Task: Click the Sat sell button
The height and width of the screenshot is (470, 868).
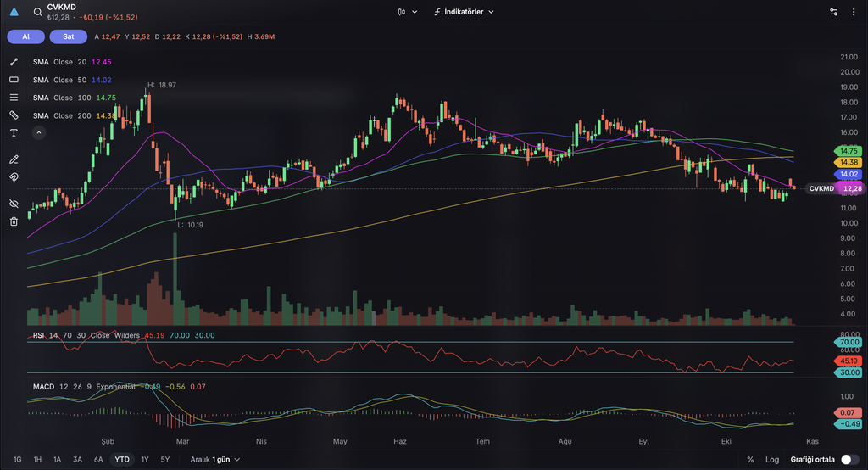Action: click(x=68, y=36)
